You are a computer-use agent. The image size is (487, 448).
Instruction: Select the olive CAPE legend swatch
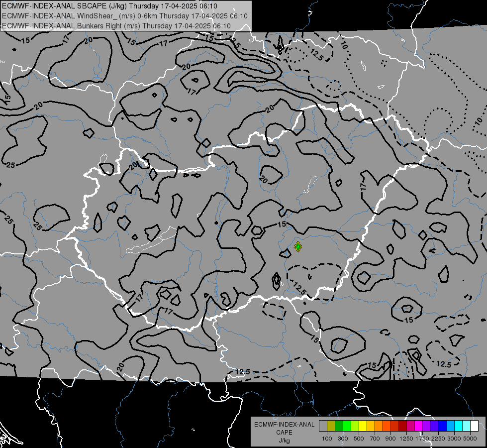(x=331, y=426)
